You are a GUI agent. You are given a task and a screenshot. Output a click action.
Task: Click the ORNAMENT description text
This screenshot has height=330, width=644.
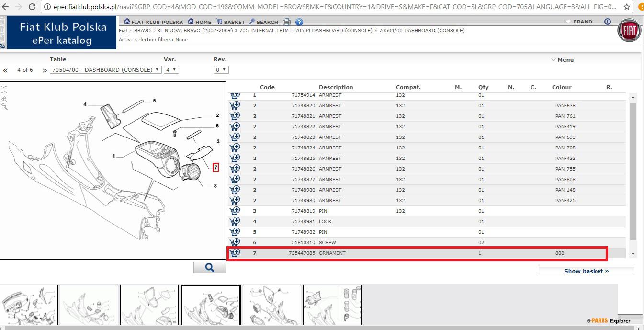(x=332, y=253)
